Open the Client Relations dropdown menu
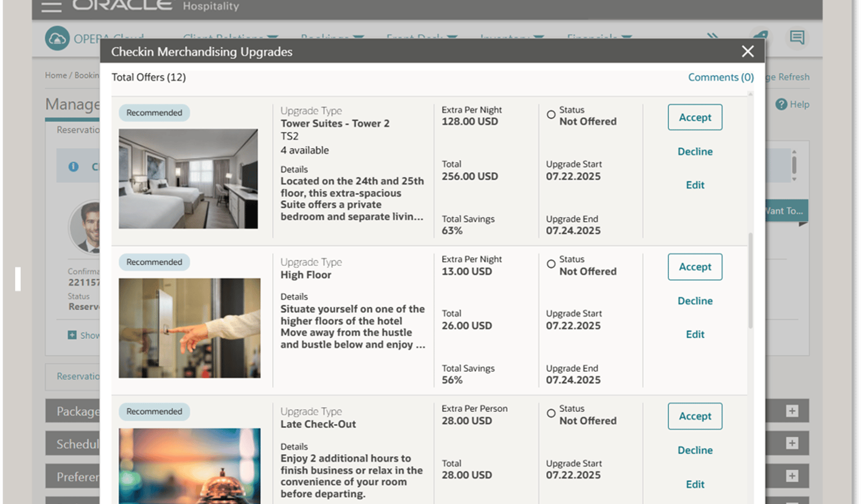Screen dimensions: 861x504 tap(230, 37)
